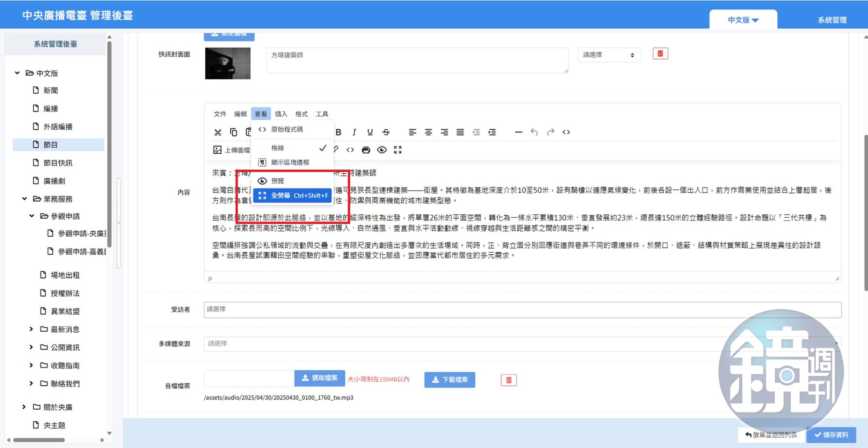Toggle Italic formatting
Viewport: 868px width, 448px height.
[354, 132]
